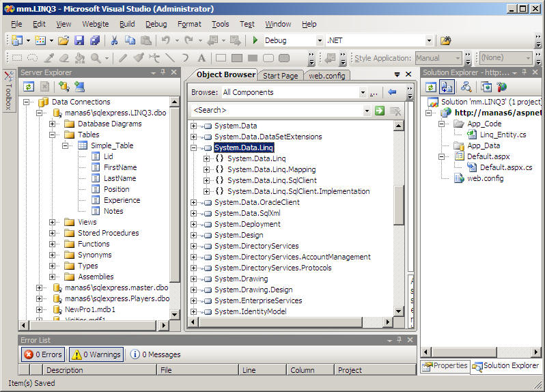Click the File column header in Error List
Viewport: 545px width, 392px height.
tap(198, 370)
